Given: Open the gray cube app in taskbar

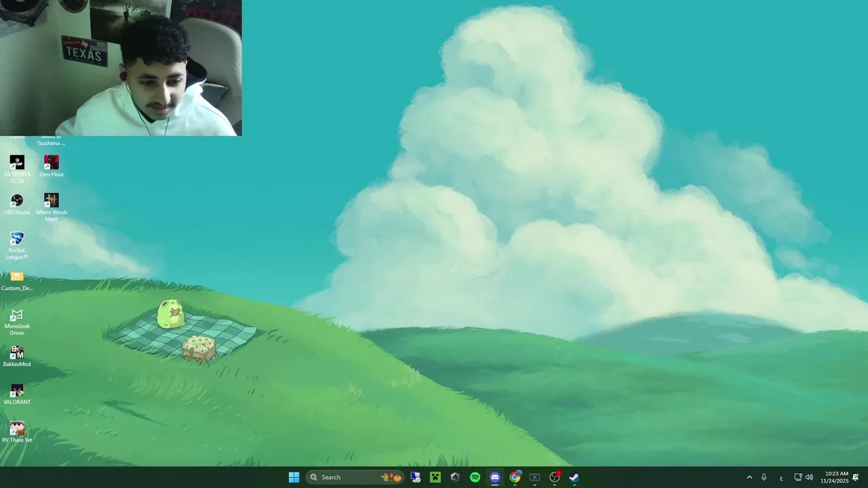Looking at the screenshot, I should [455, 477].
